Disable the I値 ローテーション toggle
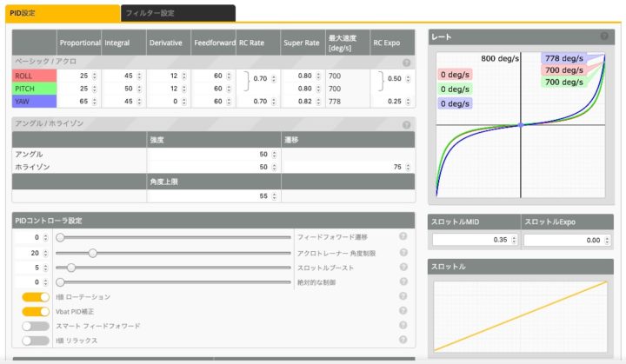 36,297
